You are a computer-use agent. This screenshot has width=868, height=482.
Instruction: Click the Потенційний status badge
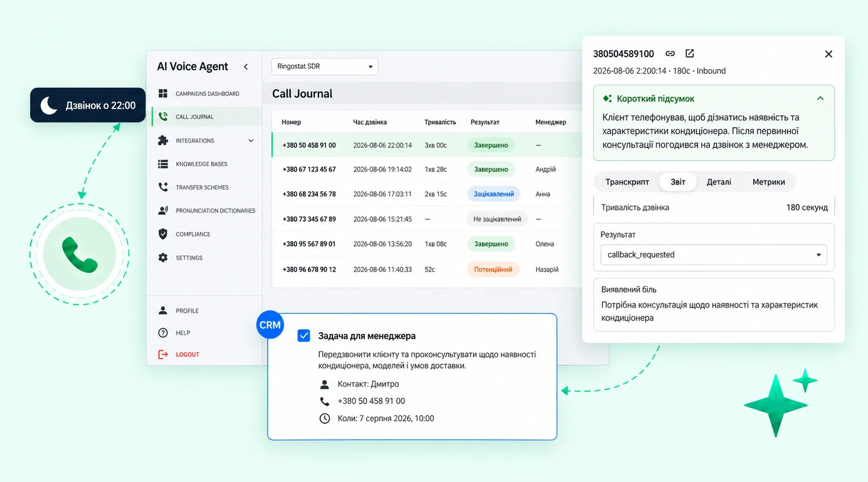pyautogui.click(x=493, y=269)
